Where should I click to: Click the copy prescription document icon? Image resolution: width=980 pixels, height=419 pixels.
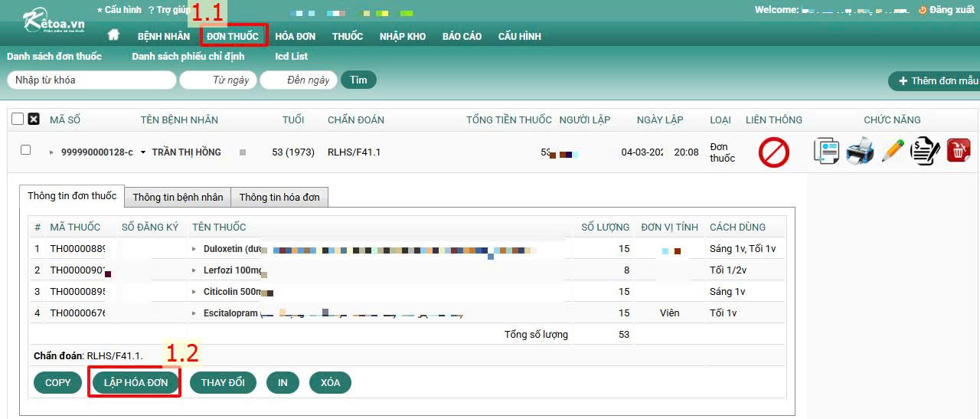(826, 151)
